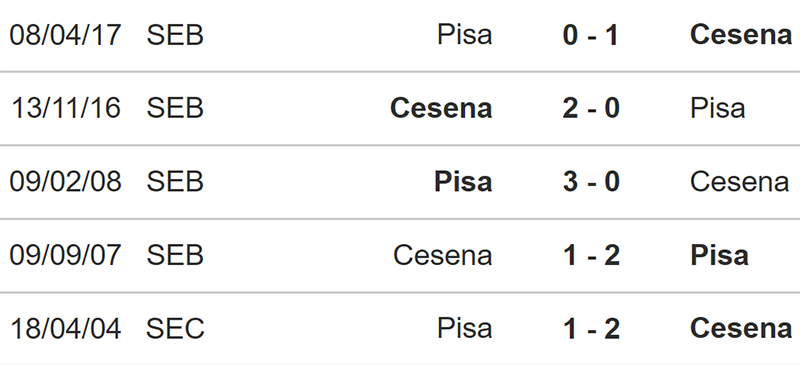Open the 3 - 0 Pisa vs Cesena result

point(591,182)
